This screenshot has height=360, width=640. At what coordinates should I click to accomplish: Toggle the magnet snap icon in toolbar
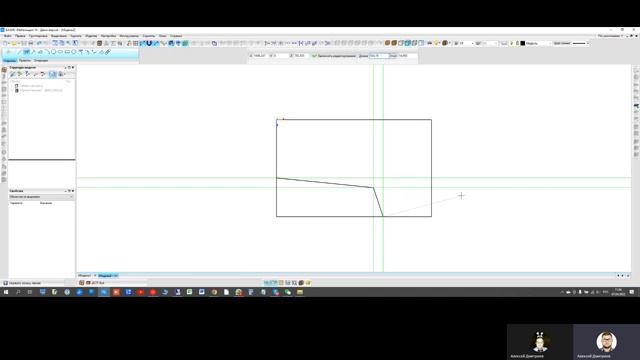149,43
